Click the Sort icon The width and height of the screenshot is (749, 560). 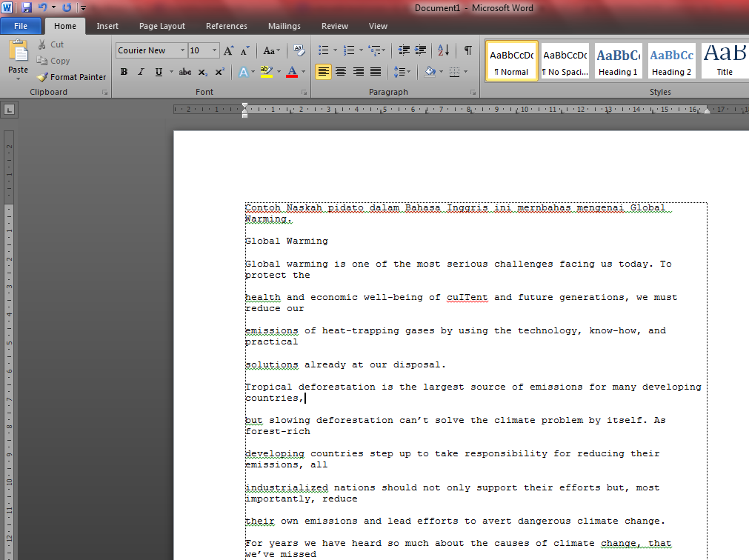pyautogui.click(x=443, y=50)
